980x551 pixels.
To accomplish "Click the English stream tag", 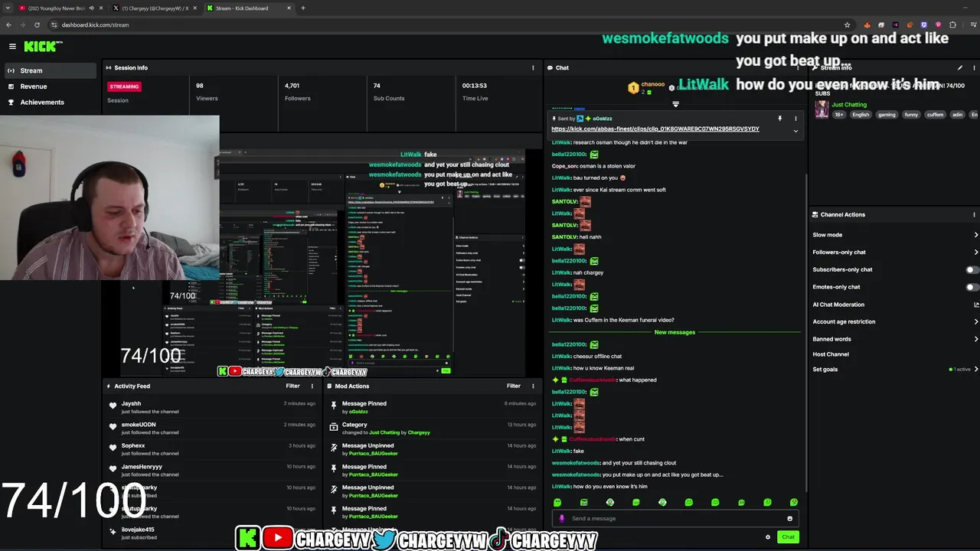I will coord(861,115).
